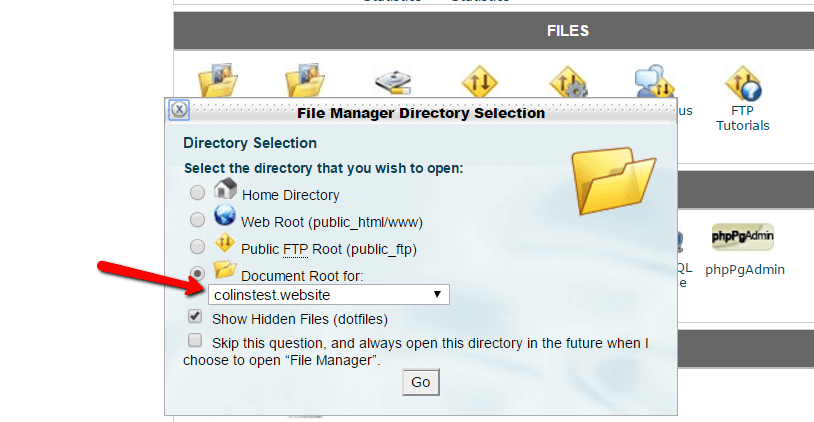The image size is (814, 422).
Task: Open the Disk Space Usage drive icon
Action: pos(393,82)
